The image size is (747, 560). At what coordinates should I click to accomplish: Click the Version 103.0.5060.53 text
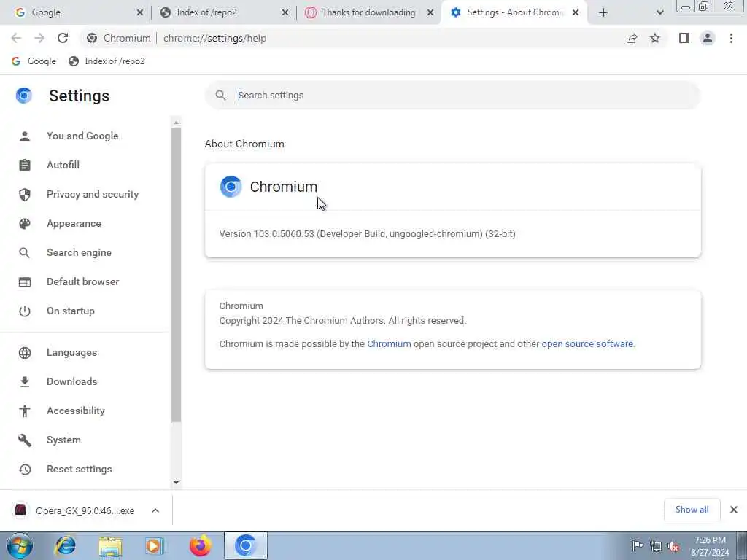point(368,234)
